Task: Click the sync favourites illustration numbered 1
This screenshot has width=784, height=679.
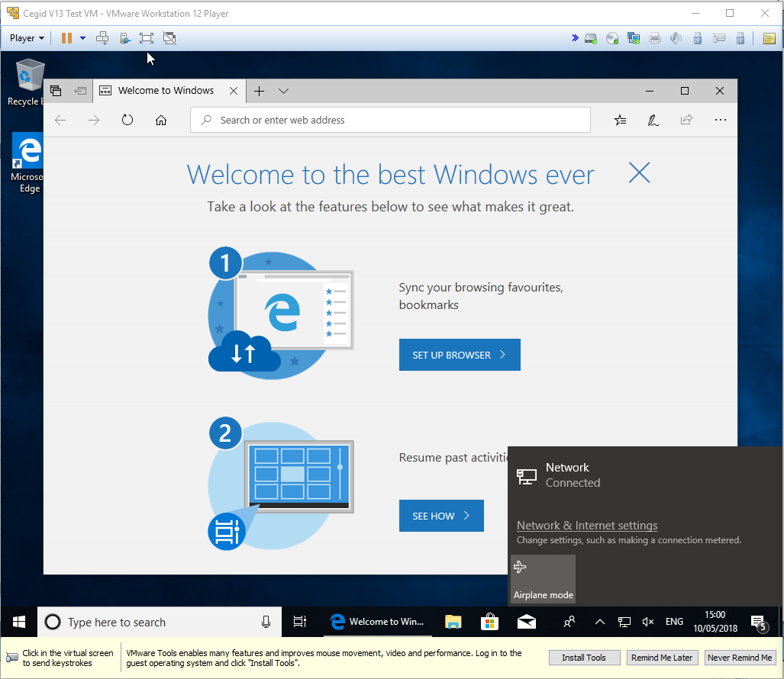Action: (x=281, y=314)
